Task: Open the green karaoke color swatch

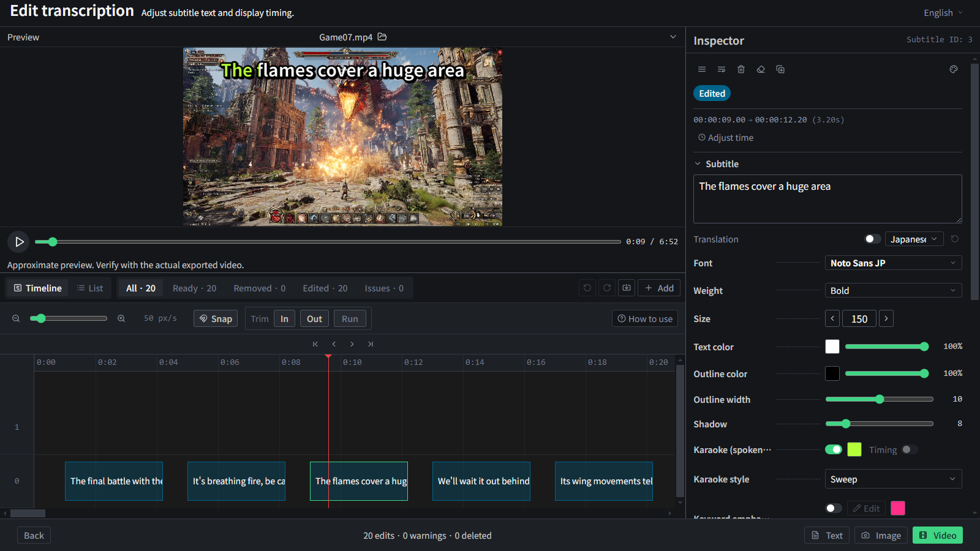Action: [x=854, y=449]
